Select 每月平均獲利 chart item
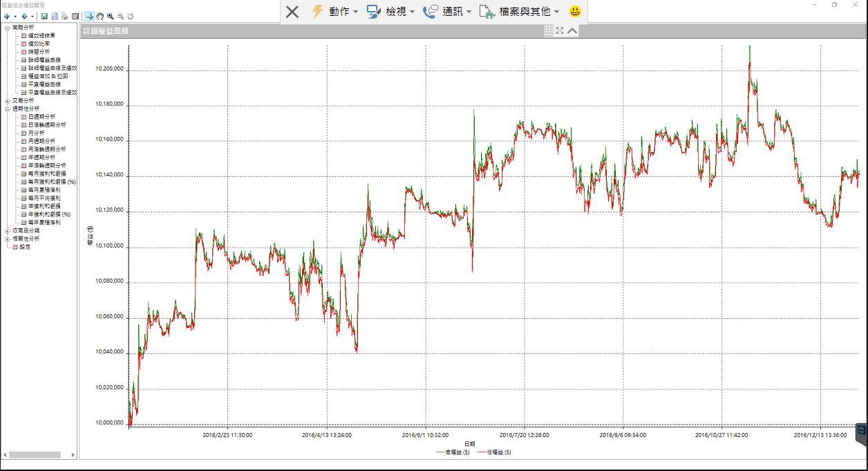The image size is (868, 471). 44,198
